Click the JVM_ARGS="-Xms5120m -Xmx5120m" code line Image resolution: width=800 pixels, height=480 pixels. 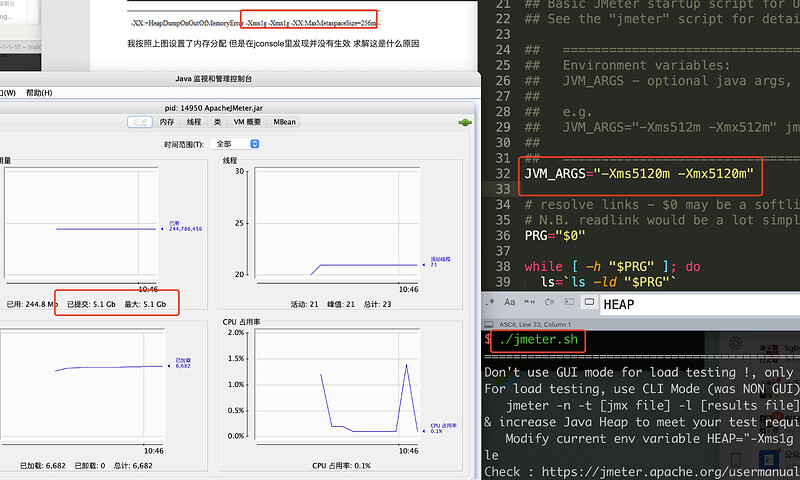click(639, 173)
